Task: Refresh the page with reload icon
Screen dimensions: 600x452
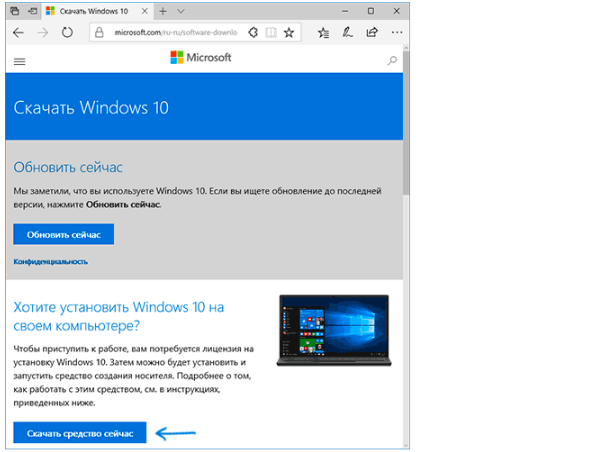Action: 67,33
